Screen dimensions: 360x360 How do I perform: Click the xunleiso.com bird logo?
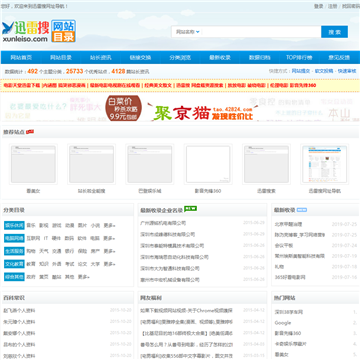[25, 32]
